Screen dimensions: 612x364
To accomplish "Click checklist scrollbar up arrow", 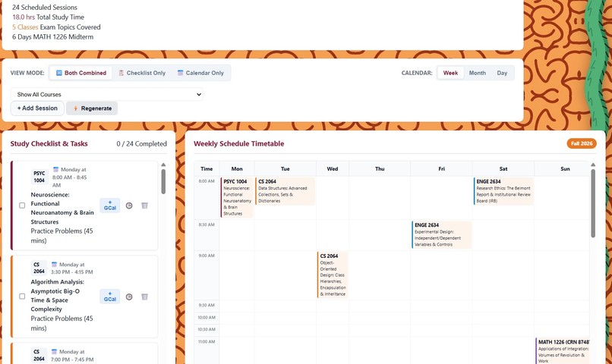I will [163, 165].
